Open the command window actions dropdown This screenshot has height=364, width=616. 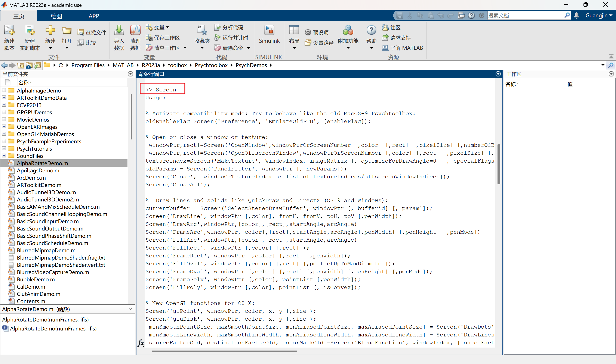(x=498, y=74)
